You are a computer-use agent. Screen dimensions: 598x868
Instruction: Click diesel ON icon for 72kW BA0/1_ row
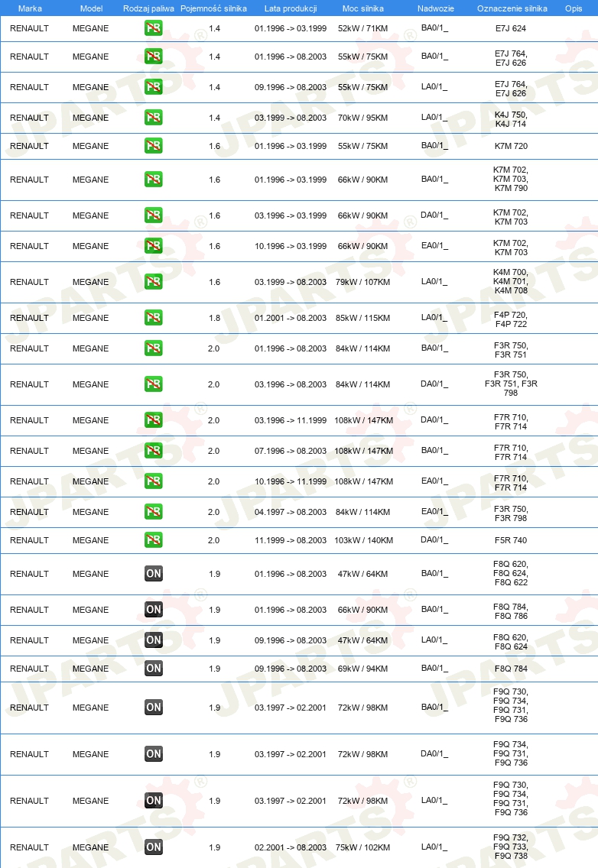coord(154,707)
